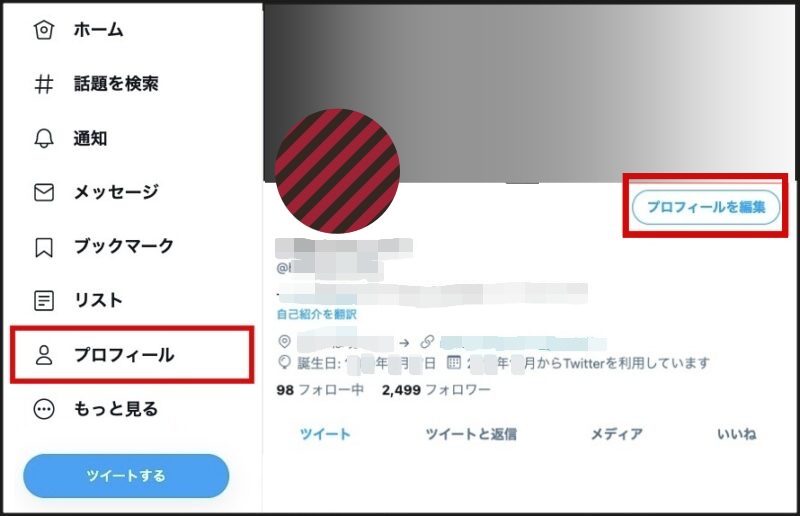Click the lists document icon
This screenshot has height=516, width=800.
click(44, 301)
